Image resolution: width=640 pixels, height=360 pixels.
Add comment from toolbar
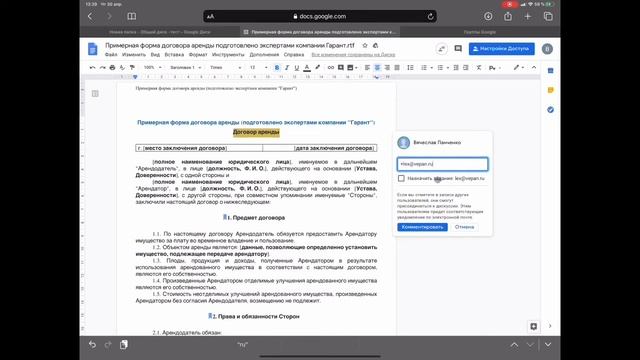(x=341, y=67)
